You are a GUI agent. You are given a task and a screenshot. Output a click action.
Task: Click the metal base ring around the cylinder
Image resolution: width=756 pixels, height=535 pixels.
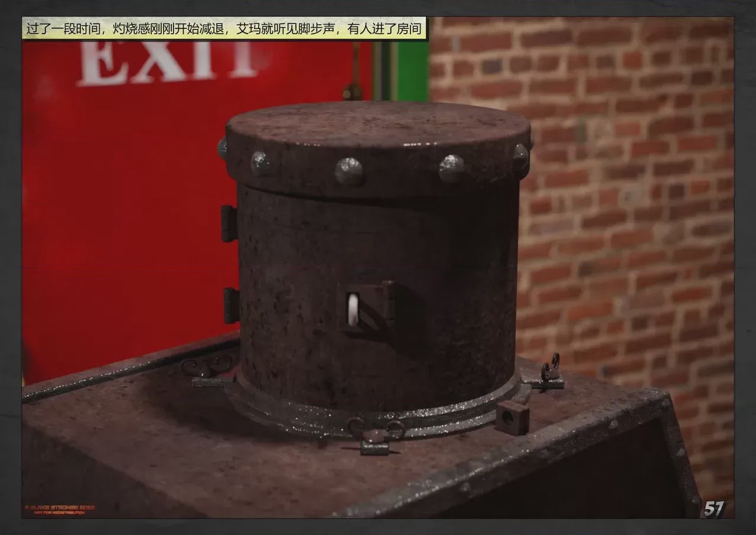378,408
